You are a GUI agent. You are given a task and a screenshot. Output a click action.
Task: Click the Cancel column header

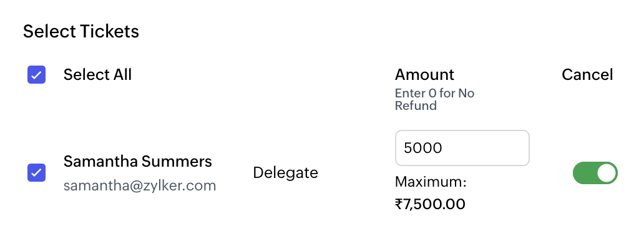point(587,75)
